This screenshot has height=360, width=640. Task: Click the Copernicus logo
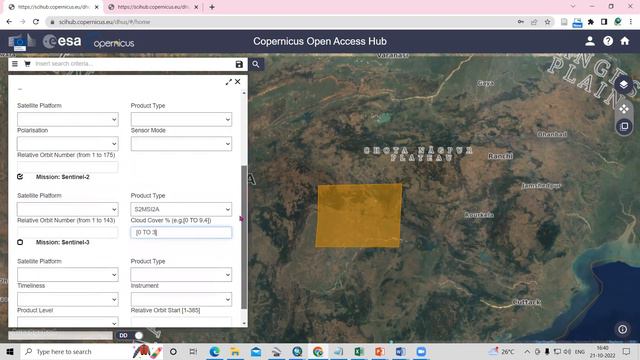point(114,43)
